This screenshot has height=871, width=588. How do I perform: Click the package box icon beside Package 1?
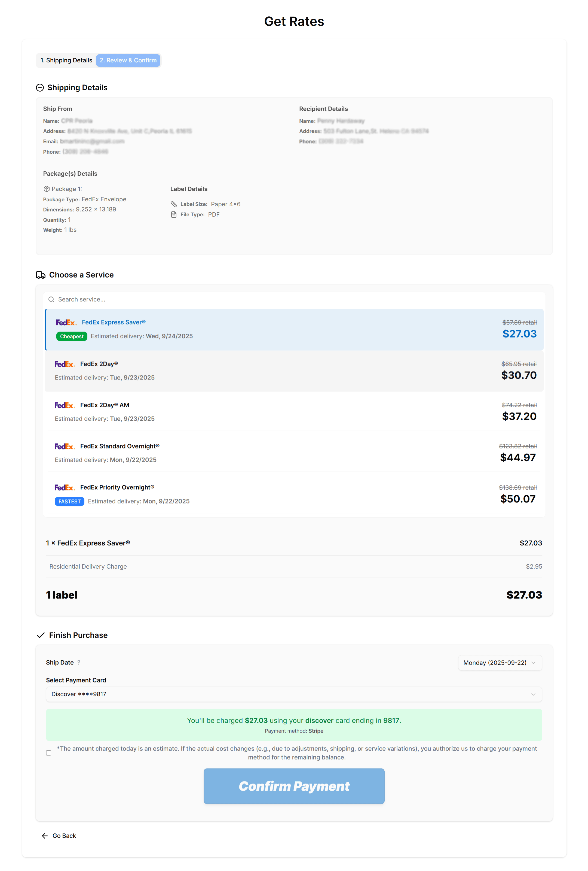(47, 189)
